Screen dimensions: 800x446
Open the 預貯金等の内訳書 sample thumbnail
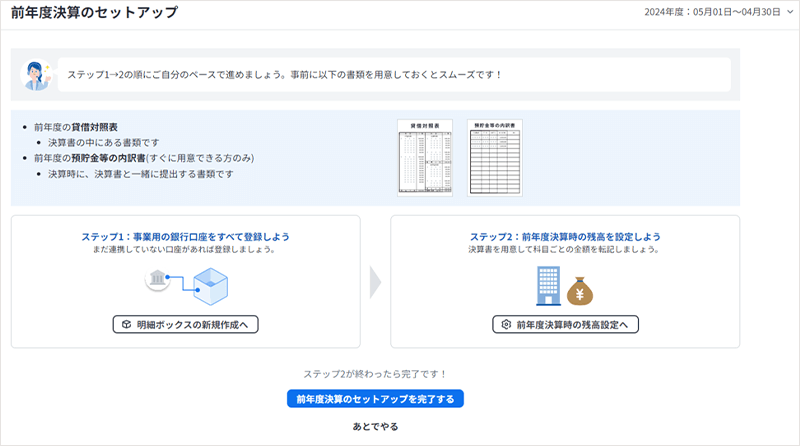click(494, 158)
